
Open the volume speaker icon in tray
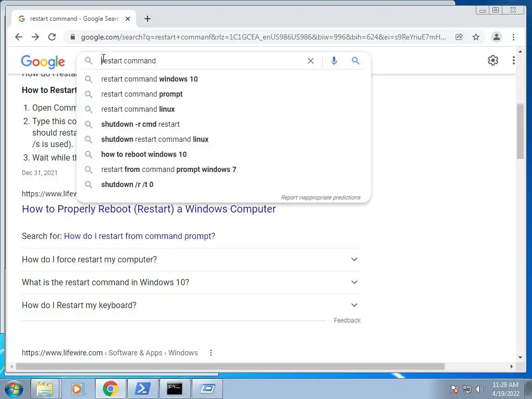coord(479,389)
